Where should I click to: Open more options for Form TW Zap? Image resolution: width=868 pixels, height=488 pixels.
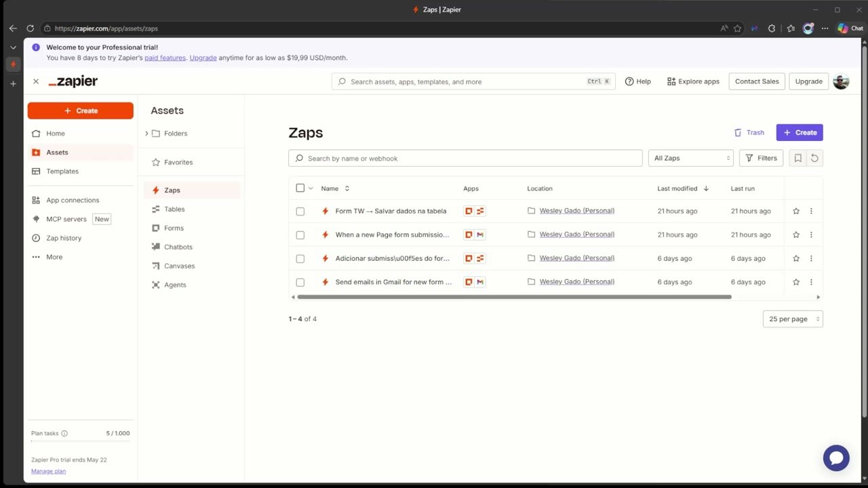pyautogui.click(x=811, y=211)
